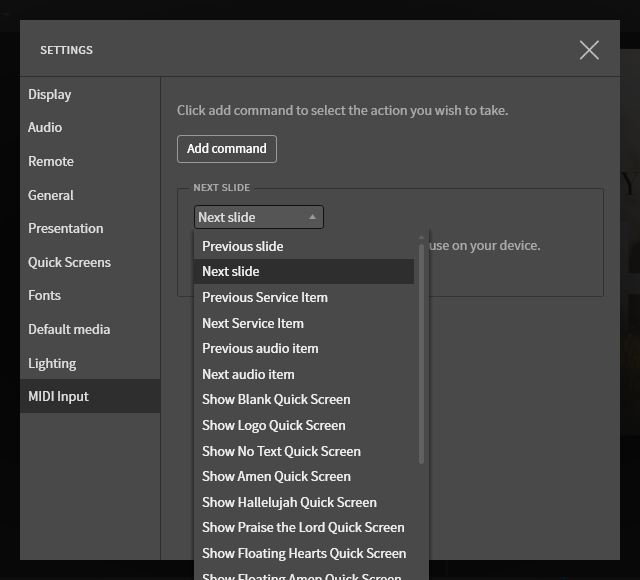Open the Lighting settings section

(x=90, y=363)
